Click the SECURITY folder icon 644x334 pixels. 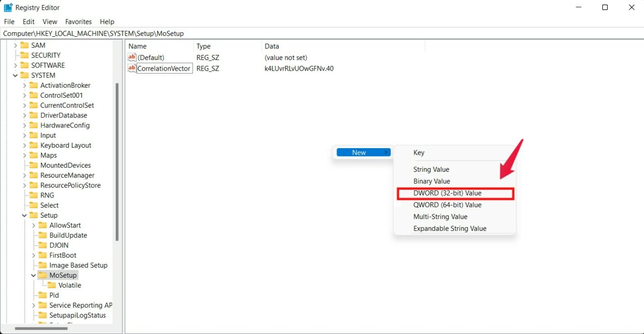coord(25,55)
